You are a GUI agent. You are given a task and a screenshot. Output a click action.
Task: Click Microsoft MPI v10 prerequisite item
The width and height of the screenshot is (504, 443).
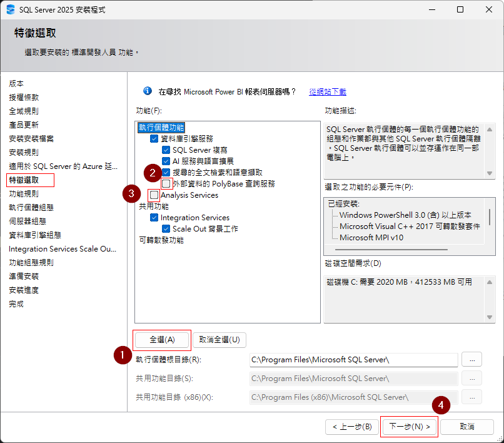[x=371, y=237]
